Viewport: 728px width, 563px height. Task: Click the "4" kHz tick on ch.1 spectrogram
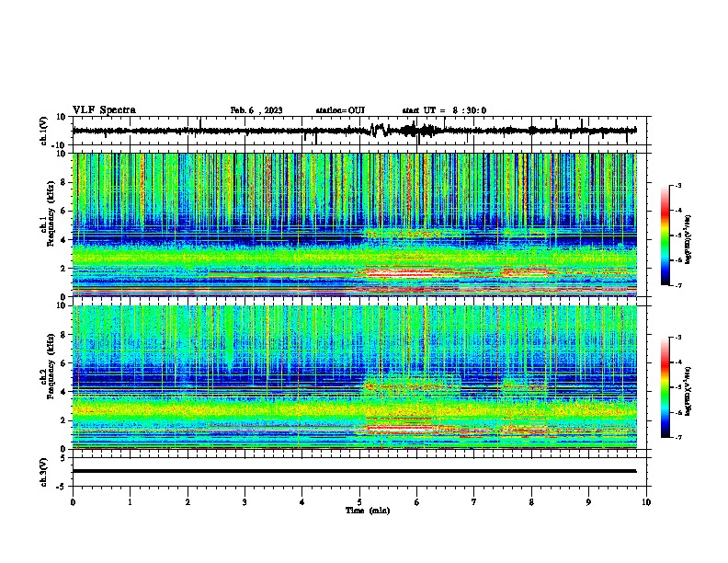point(64,240)
